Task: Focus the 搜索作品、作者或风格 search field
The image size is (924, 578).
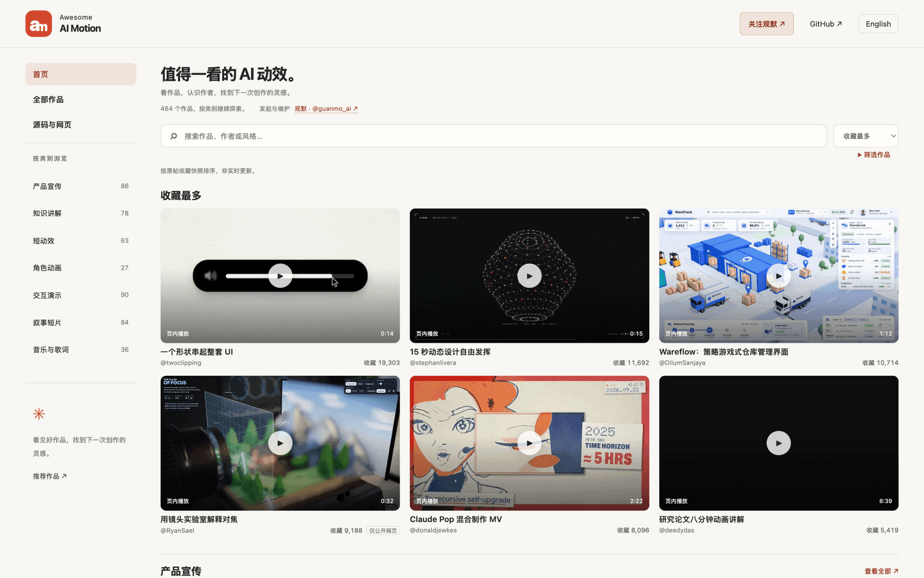Action: click(494, 136)
